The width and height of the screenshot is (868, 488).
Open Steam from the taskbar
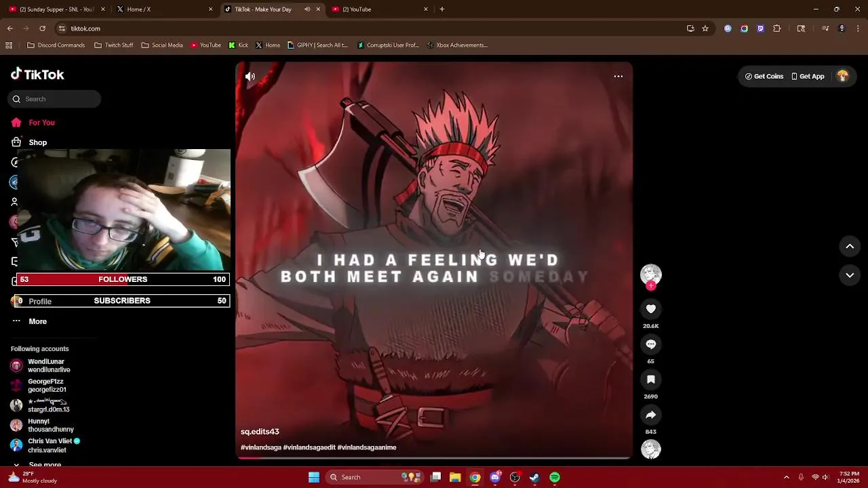point(535,477)
